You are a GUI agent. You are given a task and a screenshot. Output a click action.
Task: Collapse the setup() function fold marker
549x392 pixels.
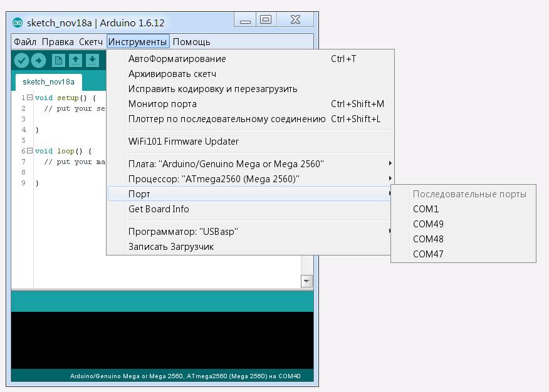pos(29,98)
